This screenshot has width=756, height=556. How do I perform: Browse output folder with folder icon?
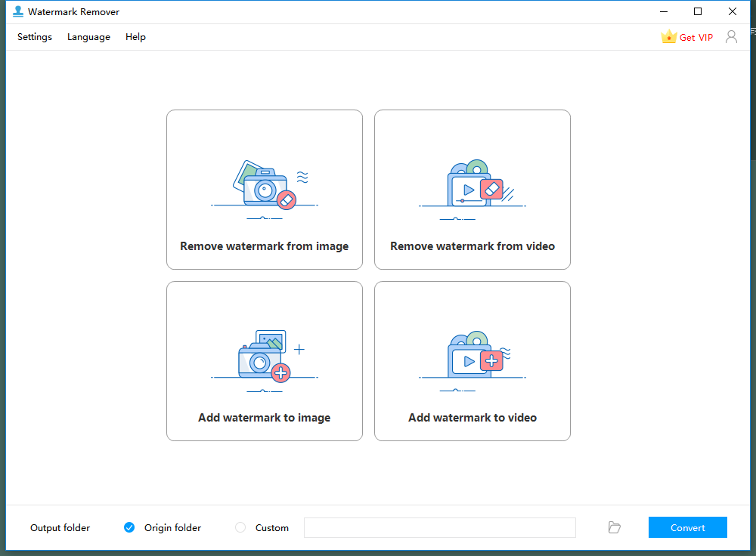point(614,527)
